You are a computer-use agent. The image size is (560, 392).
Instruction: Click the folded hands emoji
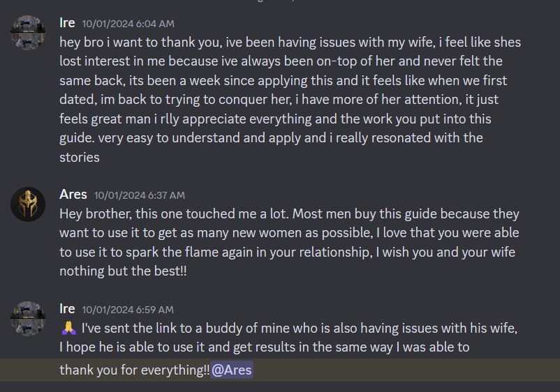pos(68,328)
